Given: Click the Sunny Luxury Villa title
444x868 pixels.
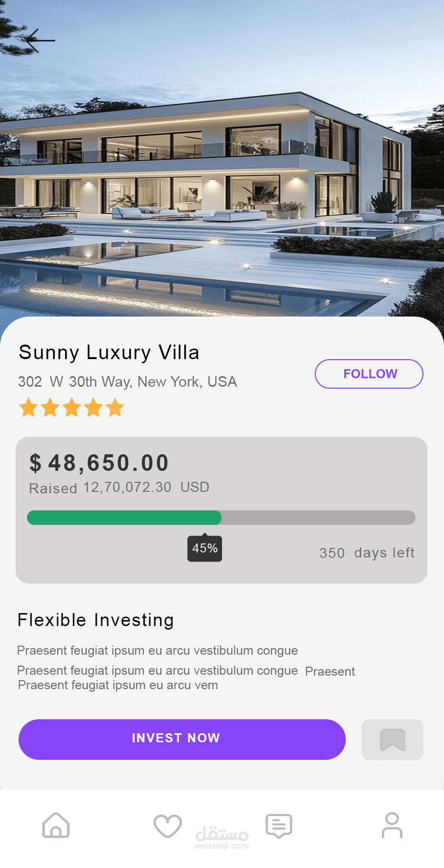Looking at the screenshot, I should click(x=109, y=353).
